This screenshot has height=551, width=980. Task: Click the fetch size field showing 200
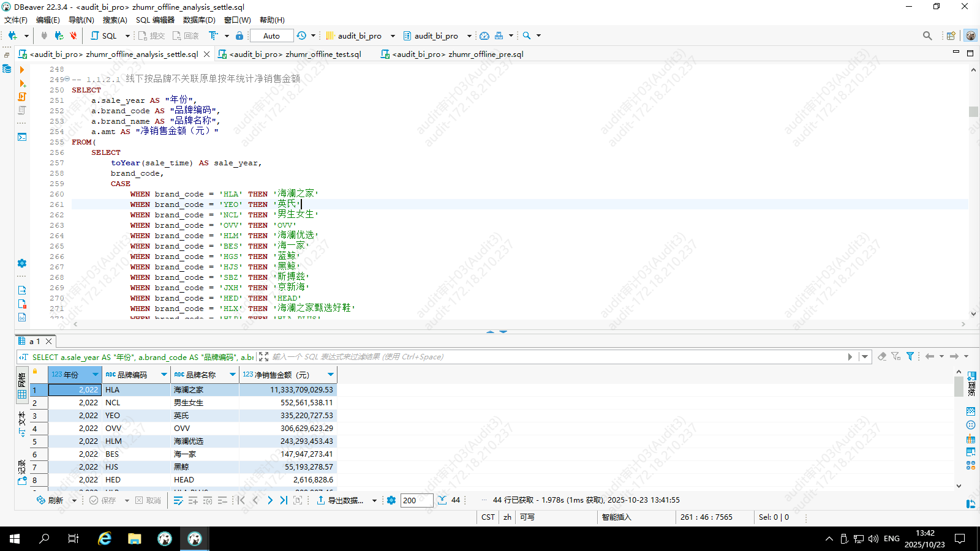417,500
